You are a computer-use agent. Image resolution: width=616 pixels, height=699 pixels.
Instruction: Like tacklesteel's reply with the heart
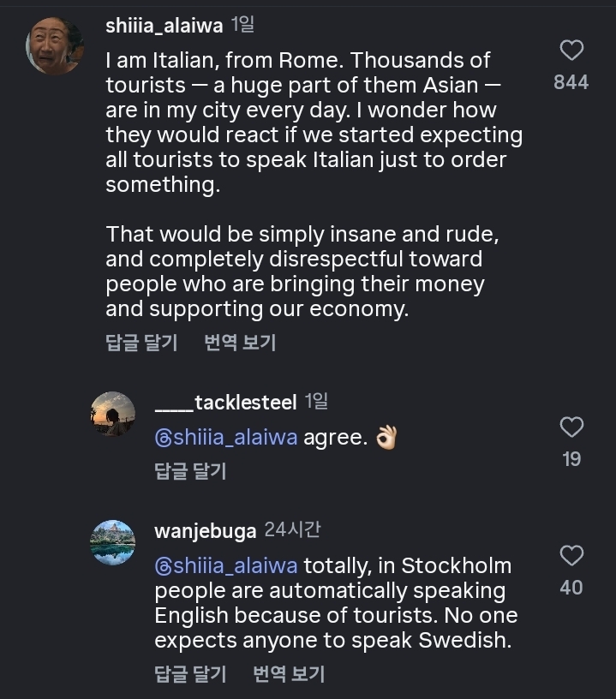pyautogui.click(x=571, y=427)
